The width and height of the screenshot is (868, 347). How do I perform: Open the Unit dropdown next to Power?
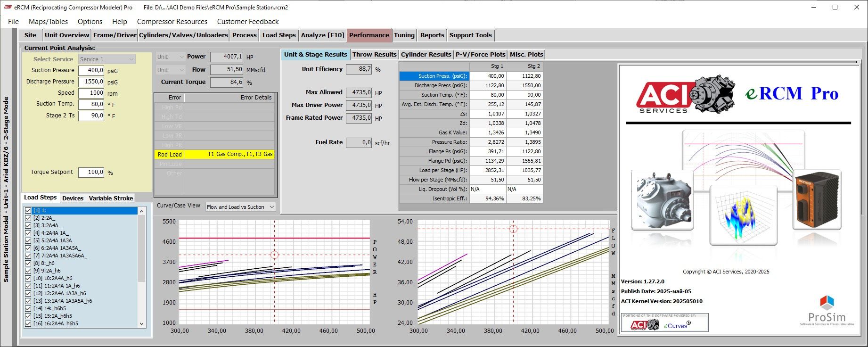170,57
